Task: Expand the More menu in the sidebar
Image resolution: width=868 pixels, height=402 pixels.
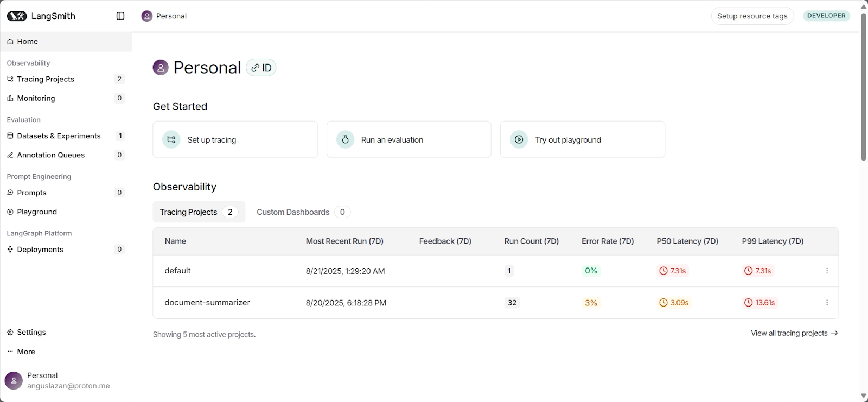Action: pos(66,352)
